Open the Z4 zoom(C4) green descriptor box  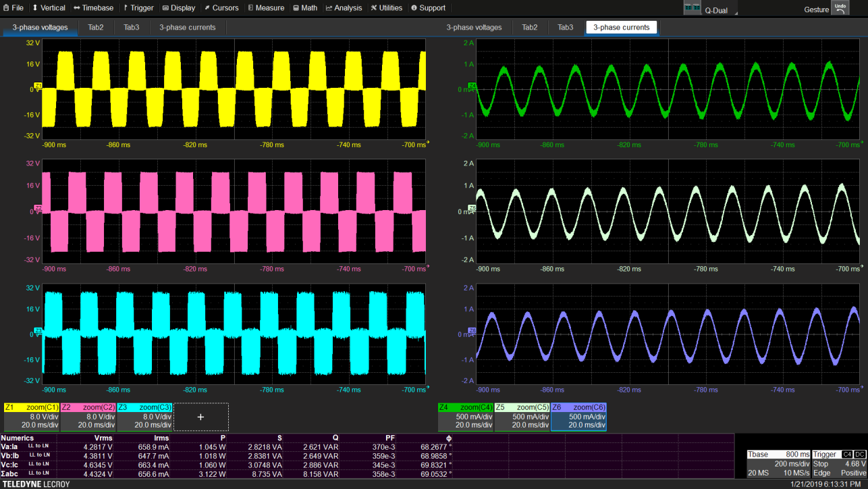click(x=465, y=417)
